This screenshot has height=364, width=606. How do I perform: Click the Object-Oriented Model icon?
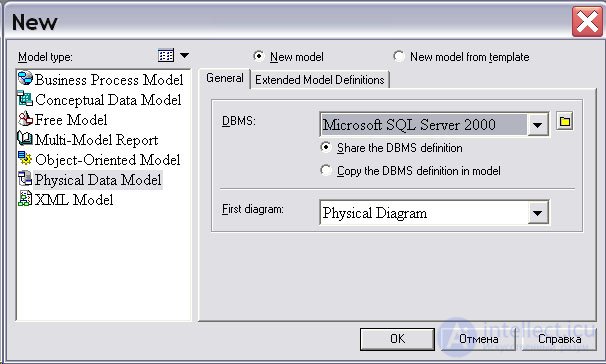[25, 158]
